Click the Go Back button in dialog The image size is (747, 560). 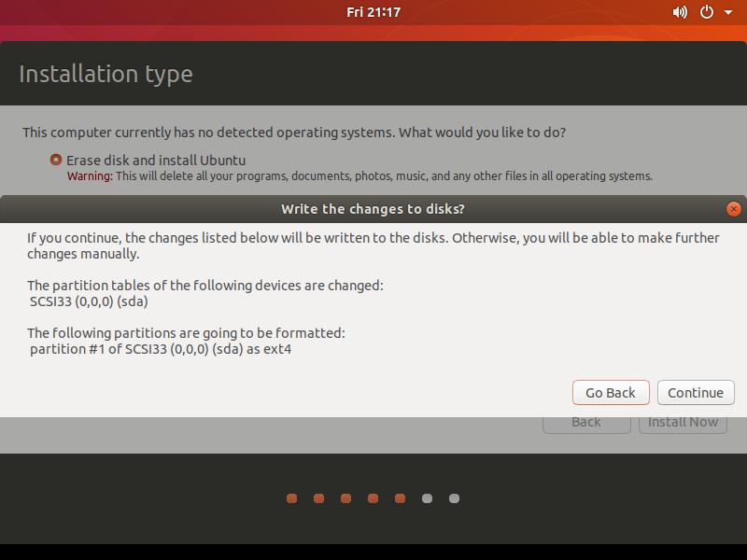tap(611, 393)
